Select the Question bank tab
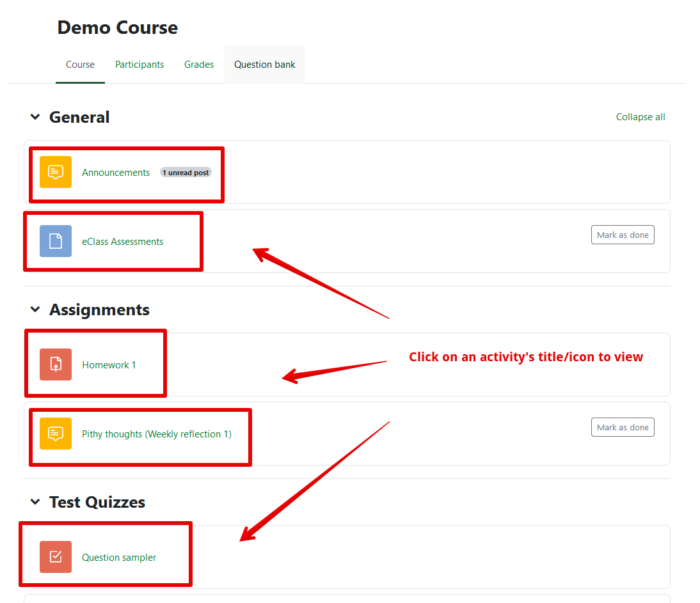 [264, 65]
